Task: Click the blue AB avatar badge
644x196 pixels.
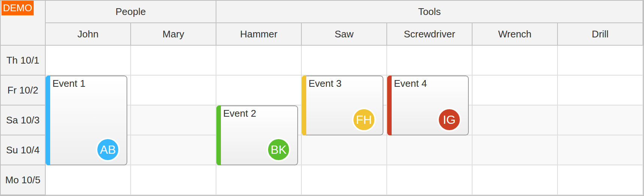Action: (x=108, y=150)
